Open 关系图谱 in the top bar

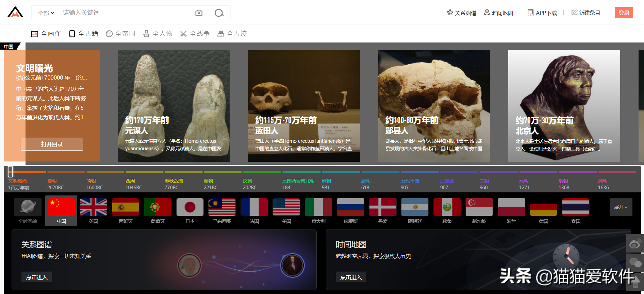(461, 13)
